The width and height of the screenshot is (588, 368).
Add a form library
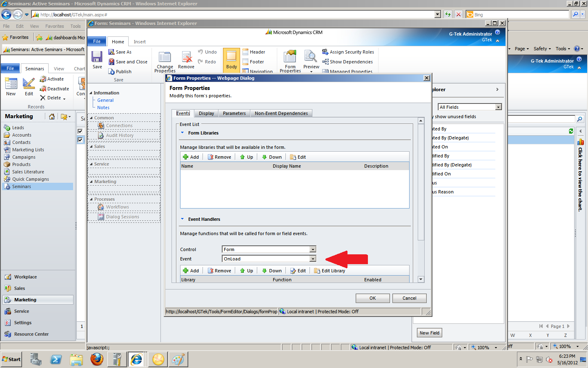(x=191, y=157)
